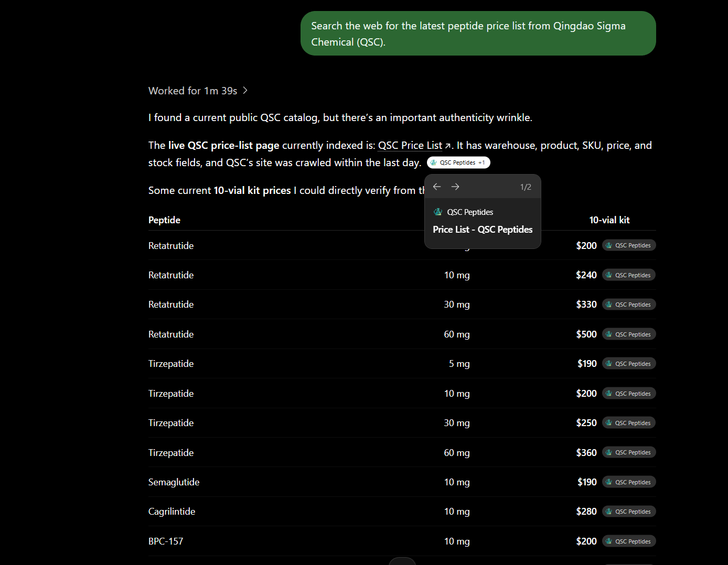Image resolution: width=728 pixels, height=565 pixels.
Task: Click Cagrilintide's 10 mg dosage cell
Action: pyautogui.click(x=457, y=512)
